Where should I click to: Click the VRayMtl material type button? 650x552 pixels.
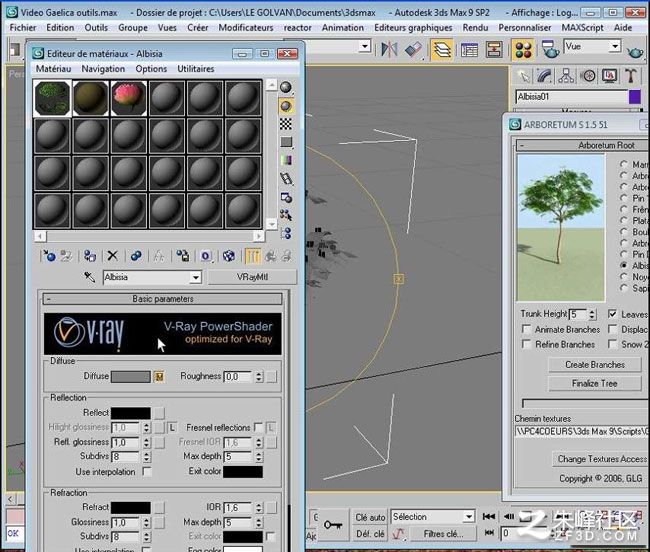(x=252, y=277)
